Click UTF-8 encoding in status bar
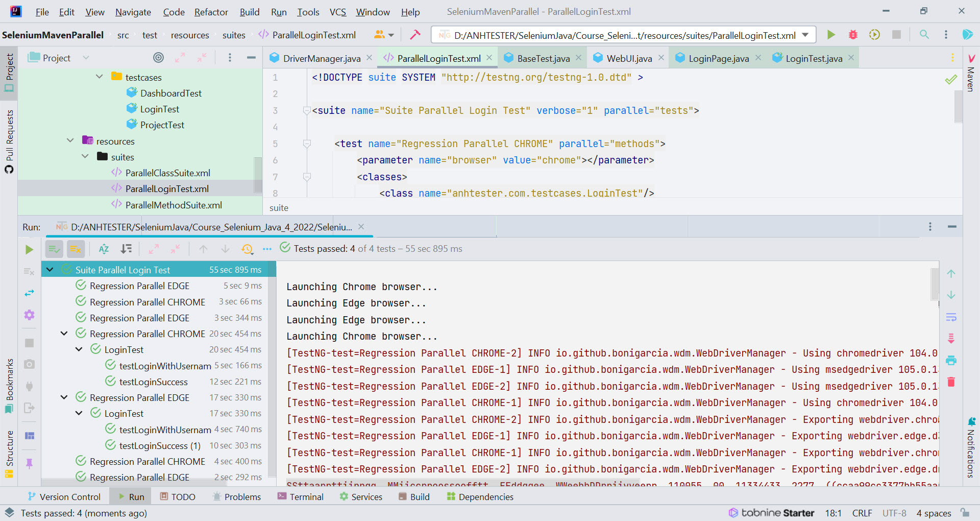This screenshot has width=980, height=521. pos(894,513)
